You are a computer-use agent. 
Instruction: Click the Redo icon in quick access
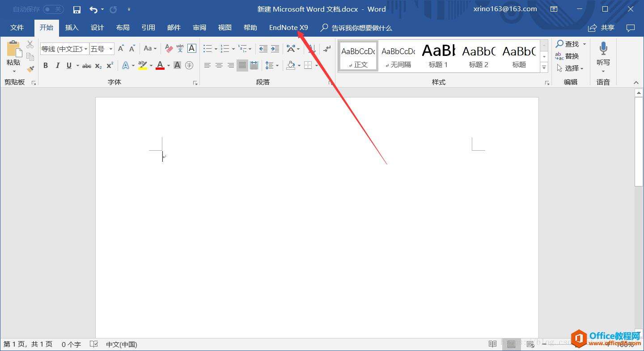point(113,9)
